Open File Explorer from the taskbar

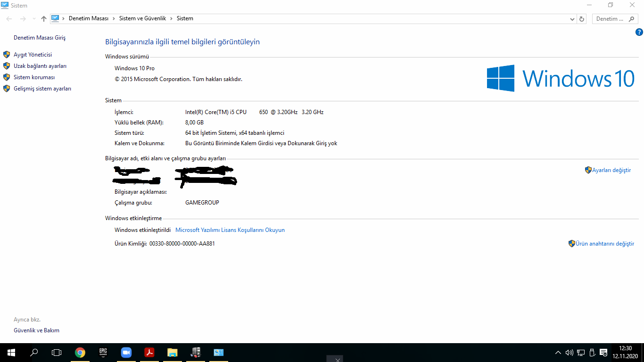pyautogui.click(x=172, y=353)
